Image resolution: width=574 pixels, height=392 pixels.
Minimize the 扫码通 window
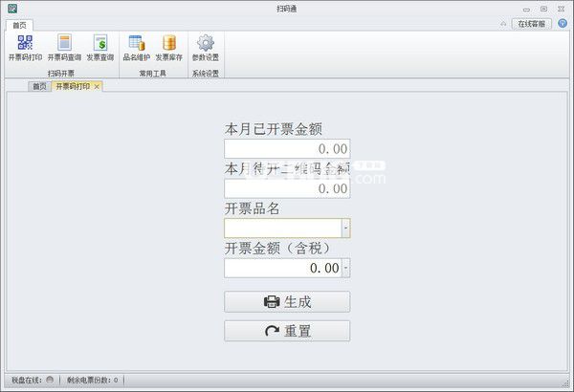pyautogui.click(x=526, y=10)
